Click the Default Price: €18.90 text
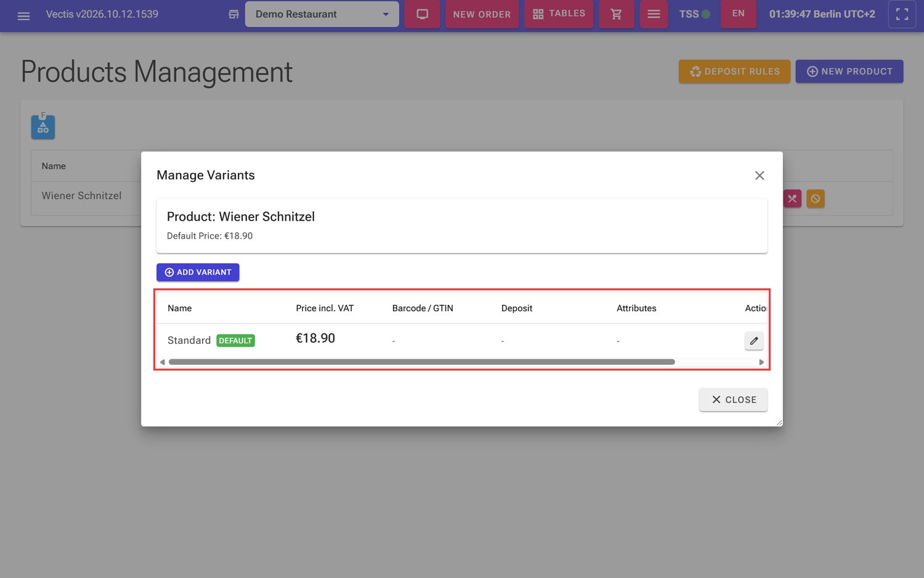Image resolution: width=924 pixels, height=578 pixels. pos(209,236)
